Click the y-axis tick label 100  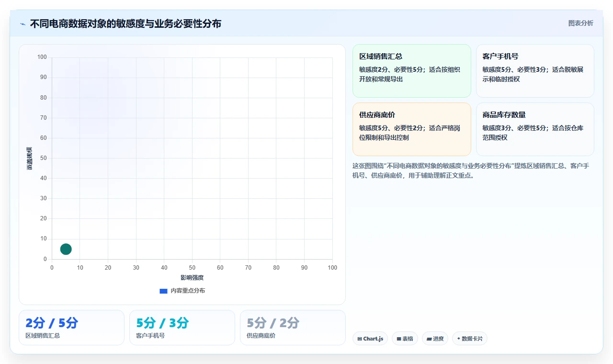coord(42,57)
